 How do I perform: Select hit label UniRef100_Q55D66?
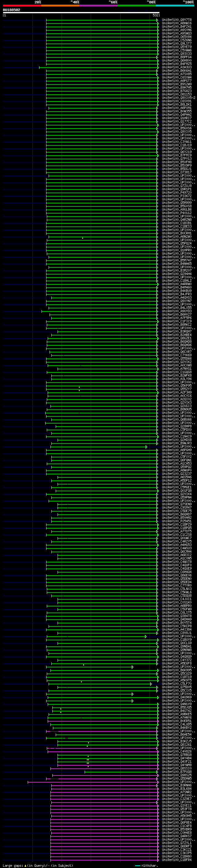(177, 358)
